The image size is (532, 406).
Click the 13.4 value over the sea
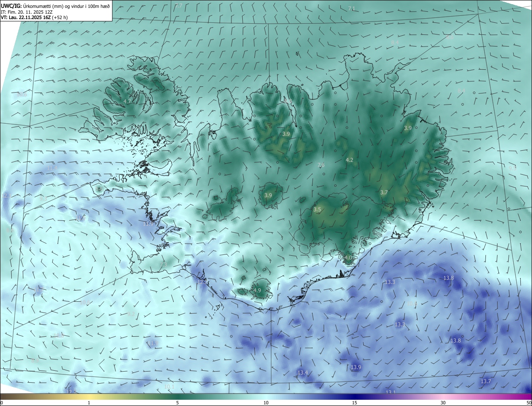303,372
